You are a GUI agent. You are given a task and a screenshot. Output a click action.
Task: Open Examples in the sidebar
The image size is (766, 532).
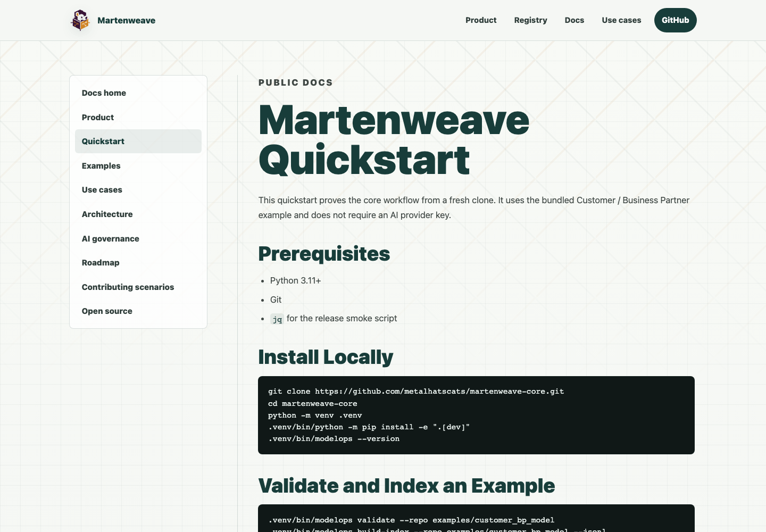(x=138, y=165)
